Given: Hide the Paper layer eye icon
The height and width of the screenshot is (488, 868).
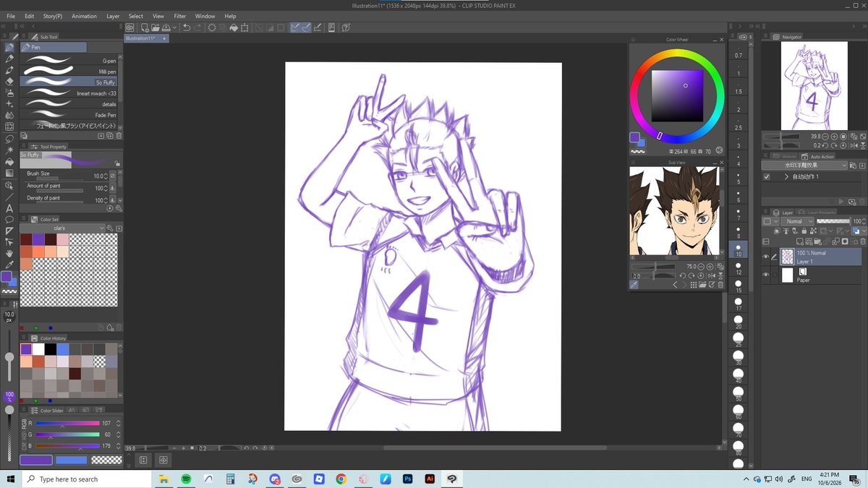Looking at the screenshot, I should (766, 275).
